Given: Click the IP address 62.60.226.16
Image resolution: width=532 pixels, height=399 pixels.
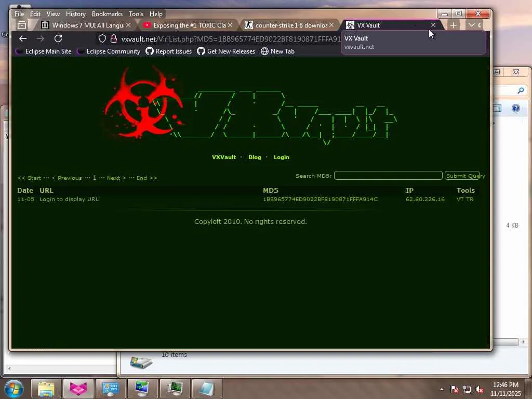Looking at the screenshot, I should tap(425, 199).
